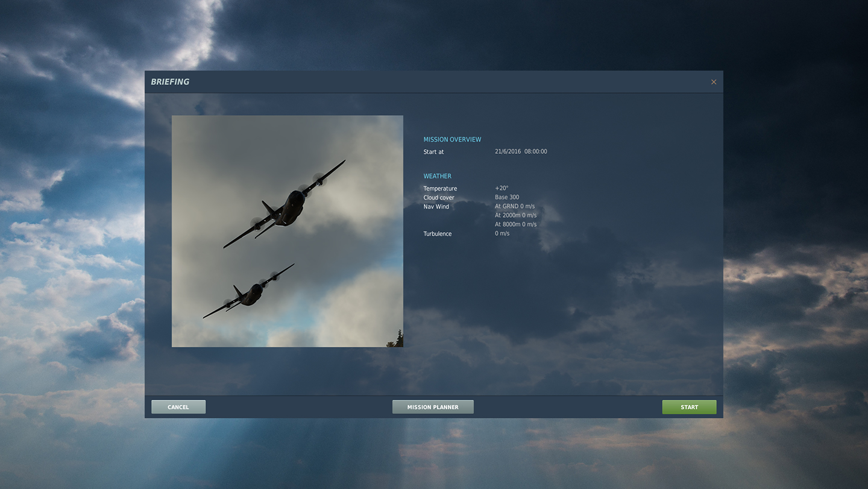This screenshot has width=868, height=489.
Task: Click the Cloud cover label
Action: 439,198
